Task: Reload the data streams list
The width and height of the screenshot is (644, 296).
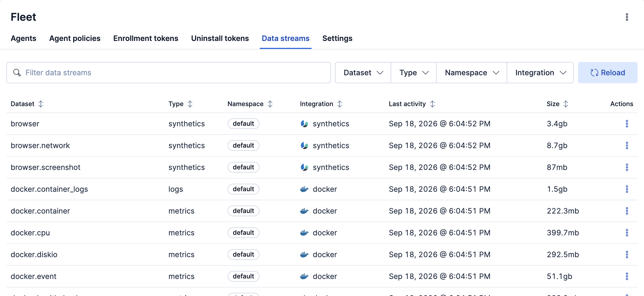Action: pyautogui.click(x=608, y=73)
